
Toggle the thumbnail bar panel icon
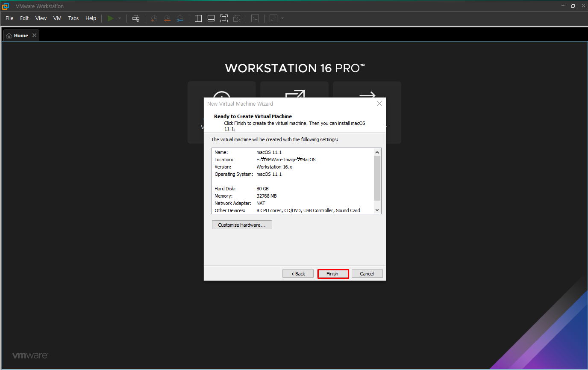pos(211,18)
